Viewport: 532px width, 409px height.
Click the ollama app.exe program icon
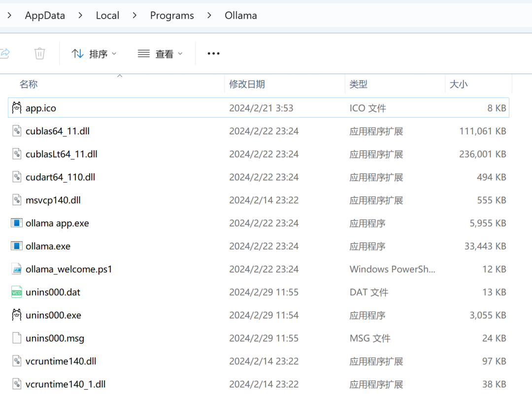coord(17,223)
